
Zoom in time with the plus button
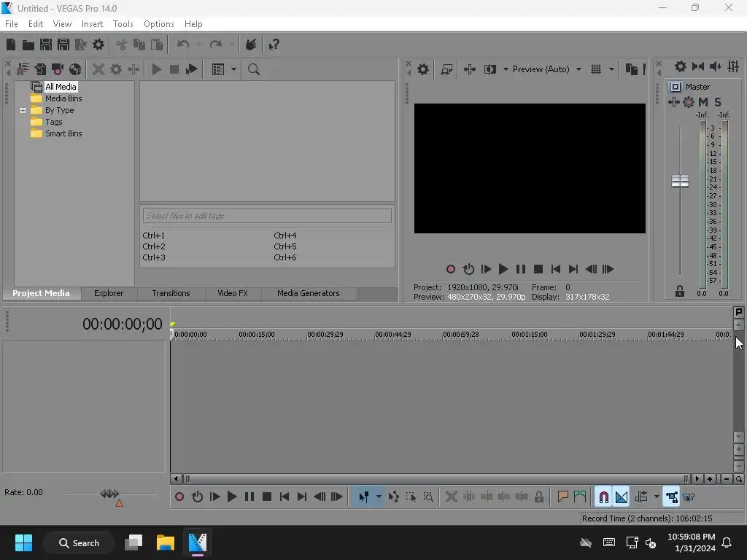709,479
